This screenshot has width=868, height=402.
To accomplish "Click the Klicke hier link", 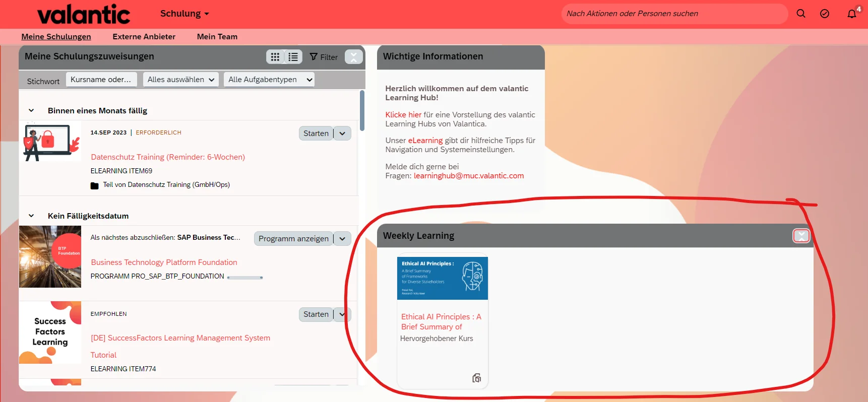I will pyautogui.click(x=403, y=115).
